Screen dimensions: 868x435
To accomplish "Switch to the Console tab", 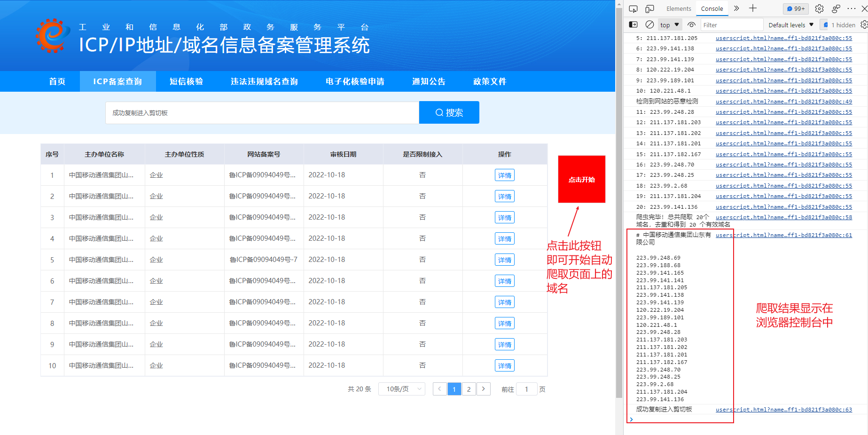I will click(712, 8).
